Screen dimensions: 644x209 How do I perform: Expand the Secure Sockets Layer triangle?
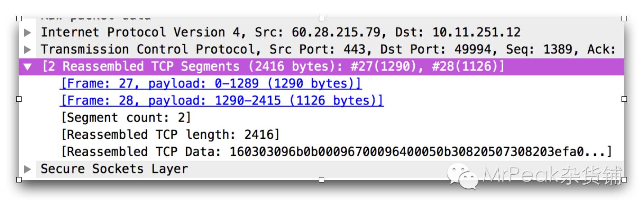(x=27, y=169)
